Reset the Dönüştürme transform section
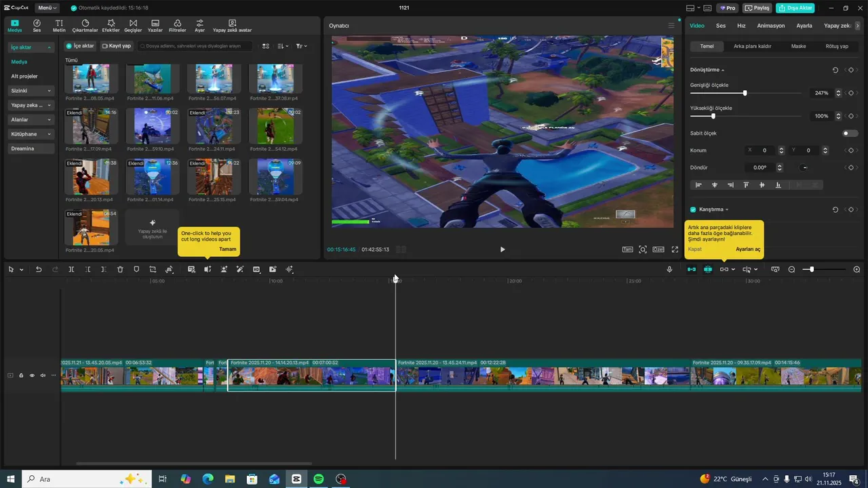Image resolution: width=868 pixels, height=488 pixels. (835, 70)
